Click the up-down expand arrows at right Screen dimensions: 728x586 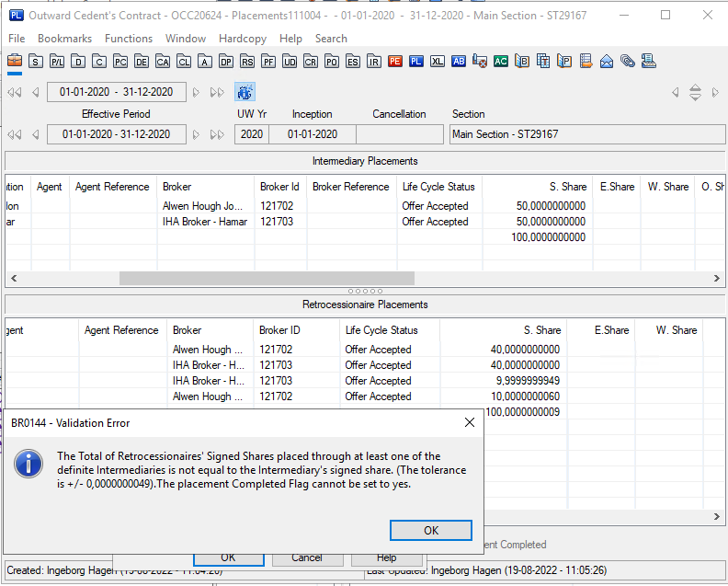(x=695, y=92)
